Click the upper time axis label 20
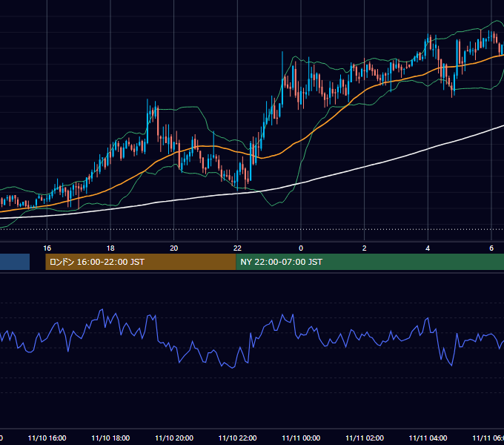 click(x=173, y=248)
